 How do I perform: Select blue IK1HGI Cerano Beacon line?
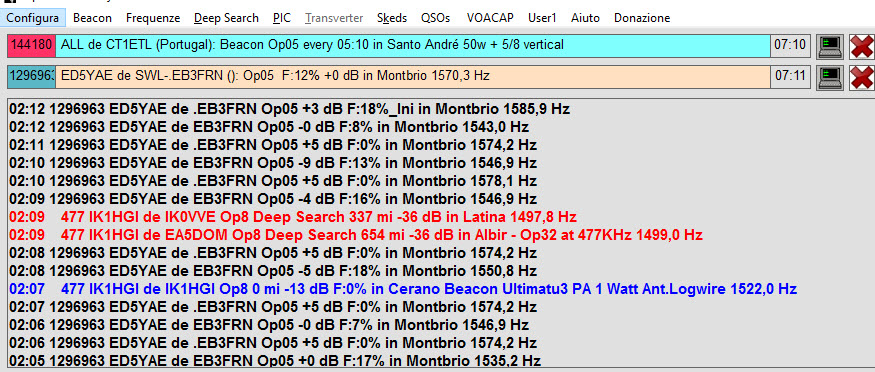pyautogui.click(x=403, y=289)
